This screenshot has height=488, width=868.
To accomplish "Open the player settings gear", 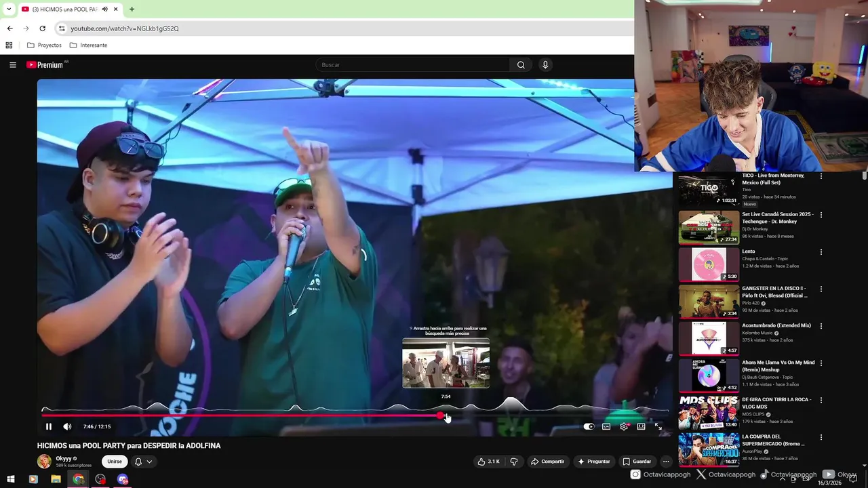I will [624, 426].
